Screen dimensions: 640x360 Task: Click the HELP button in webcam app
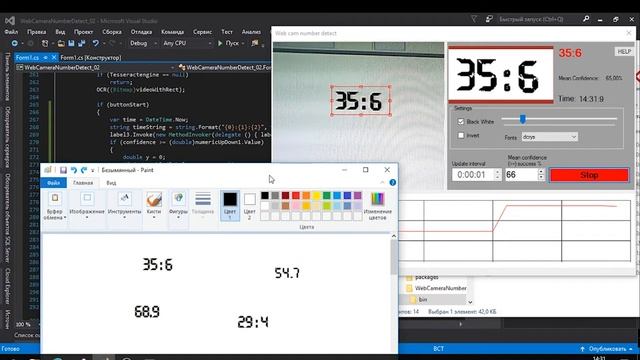(624, 51)
